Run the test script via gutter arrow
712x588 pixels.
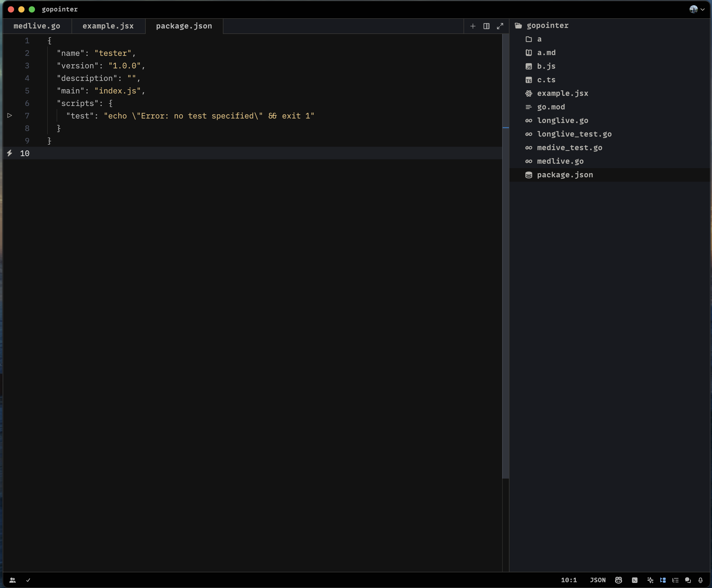click(x=10, y=116)
